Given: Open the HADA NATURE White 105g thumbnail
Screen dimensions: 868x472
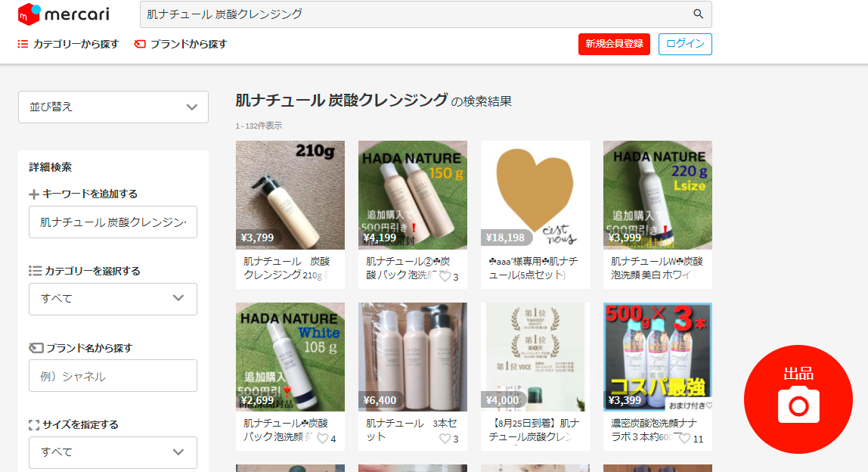Looking at the screenshot, I should [x=290, y=357].
